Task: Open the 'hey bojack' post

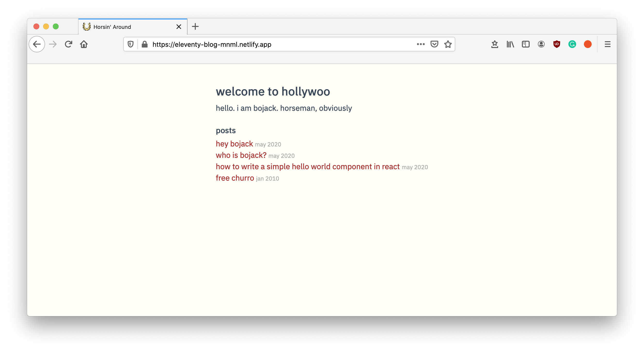Action: pyautogui.click(x=234, y=144)
